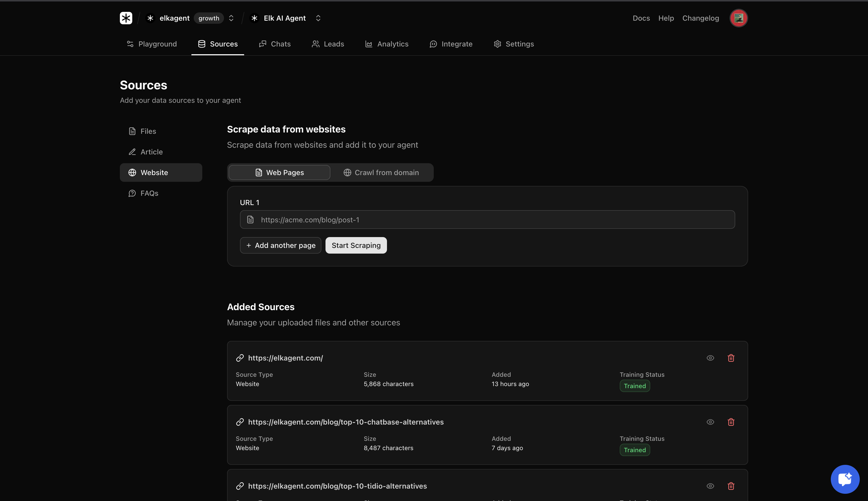Select Article in the sources sidebar

(161, 152)
